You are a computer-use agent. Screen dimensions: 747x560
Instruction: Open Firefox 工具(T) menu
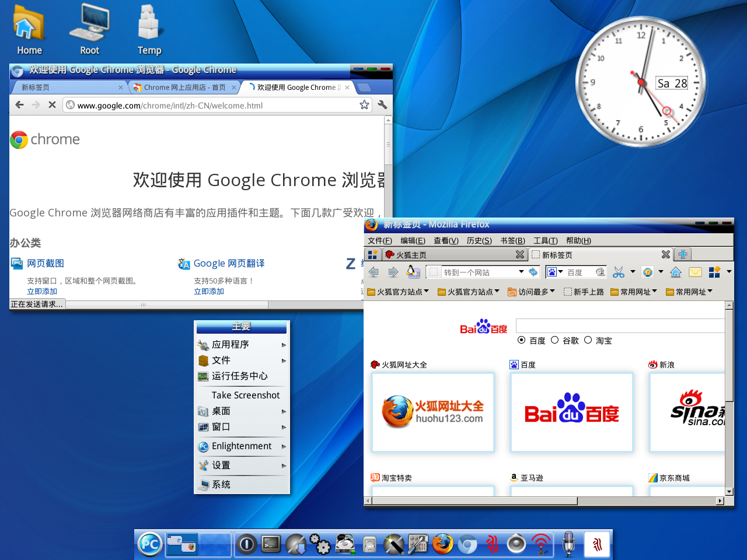coord(546,240)
